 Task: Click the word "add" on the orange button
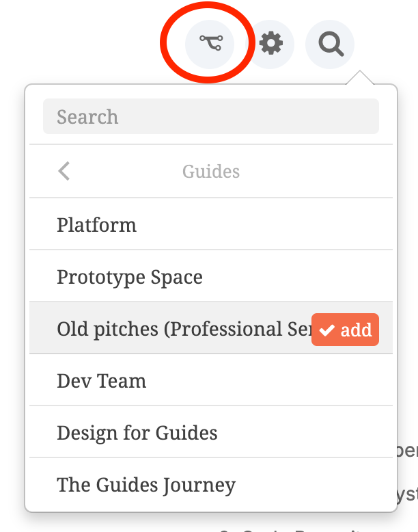point(357,330)
